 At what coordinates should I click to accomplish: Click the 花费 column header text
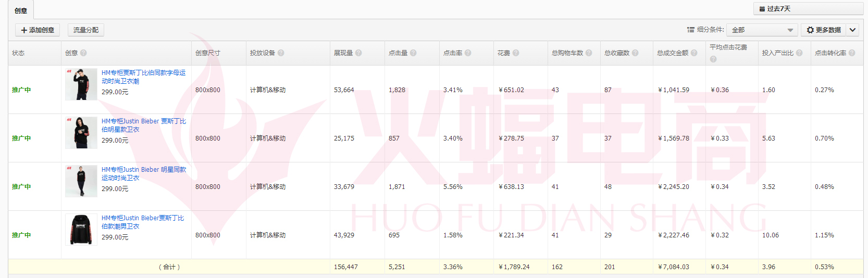point(504,53)
